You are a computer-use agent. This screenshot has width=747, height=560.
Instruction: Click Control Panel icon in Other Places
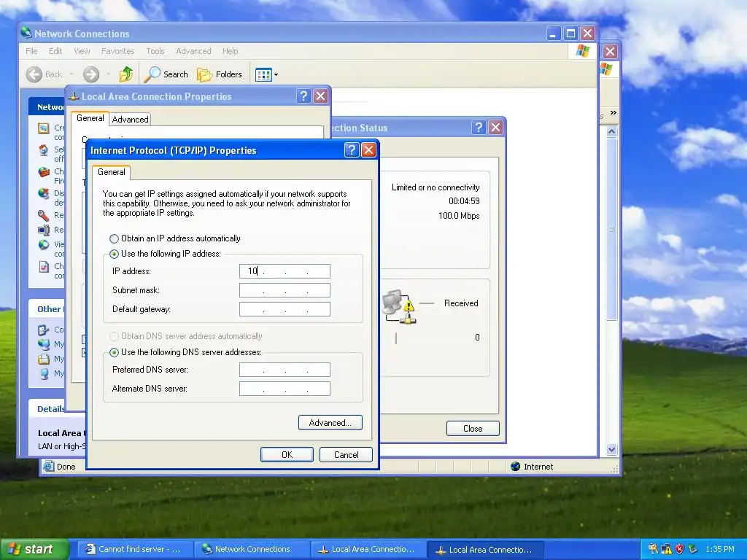pos(43,330)
